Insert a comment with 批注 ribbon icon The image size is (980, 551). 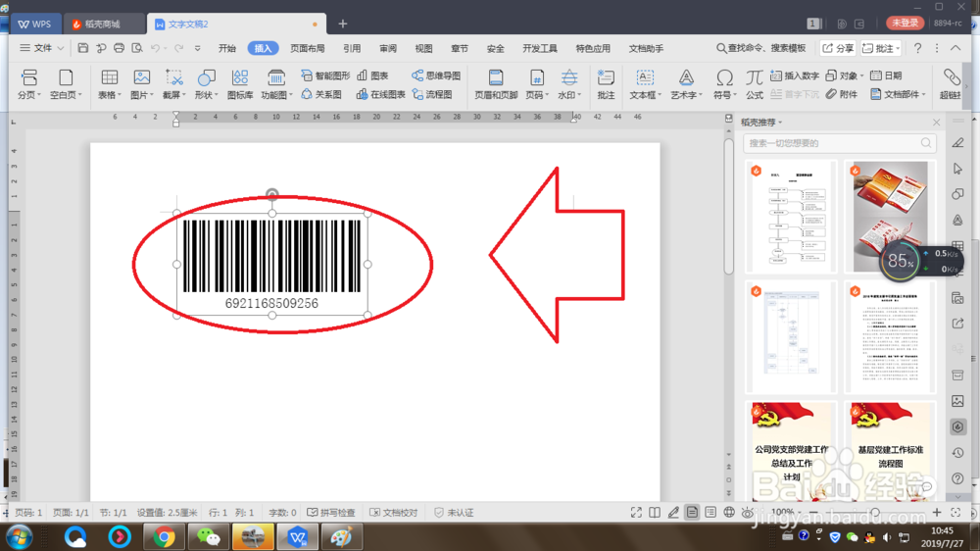606,84
